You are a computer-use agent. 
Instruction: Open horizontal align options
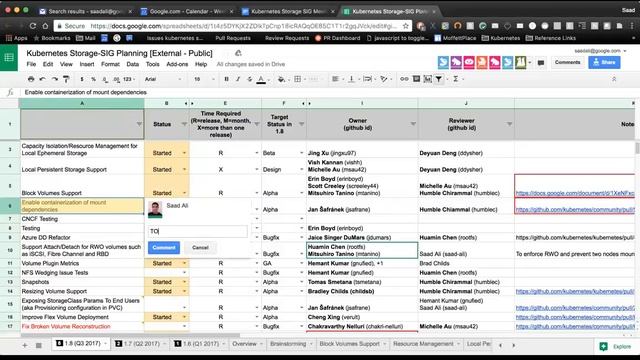[x=336, y=79]
